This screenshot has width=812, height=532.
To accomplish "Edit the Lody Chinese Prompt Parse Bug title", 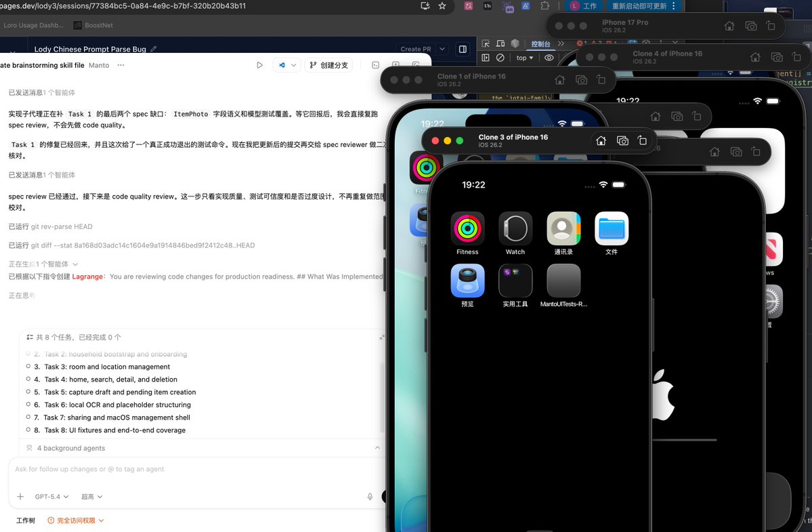I will click(x=153, y=49).
